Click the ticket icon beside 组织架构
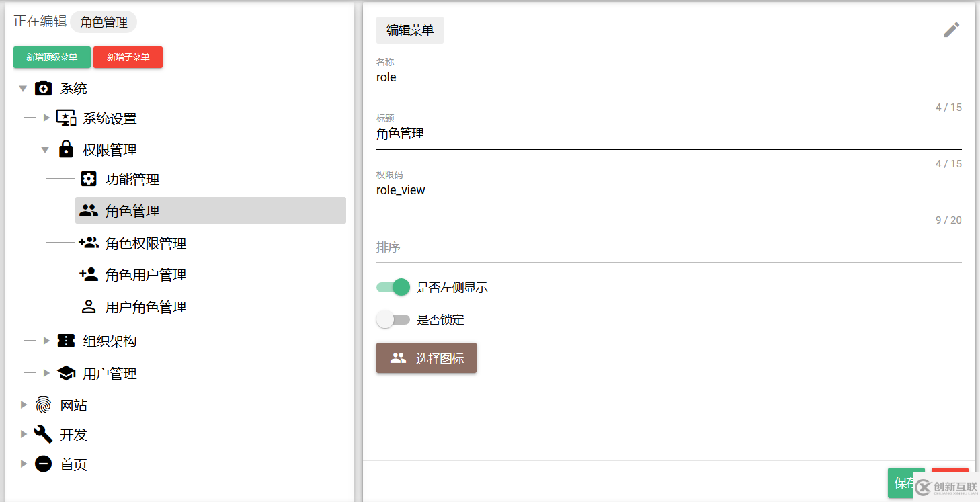Screen dimensions: 980x502 click(x=66, y=341)
